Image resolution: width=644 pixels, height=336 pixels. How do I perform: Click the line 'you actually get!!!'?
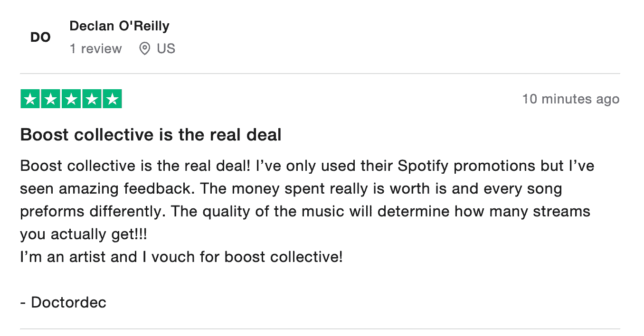point(84,234)
